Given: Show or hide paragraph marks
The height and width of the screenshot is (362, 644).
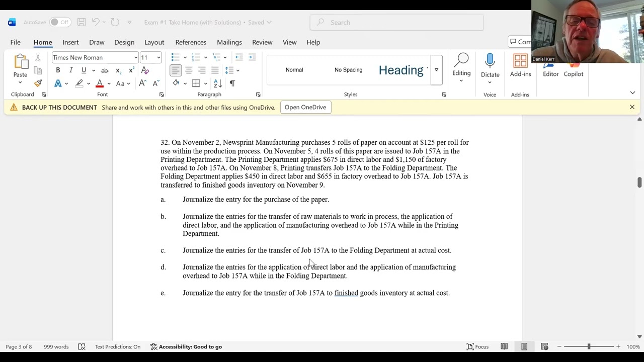Looking at the screenshot, I should pyautogui.click(x=232, y=83).
